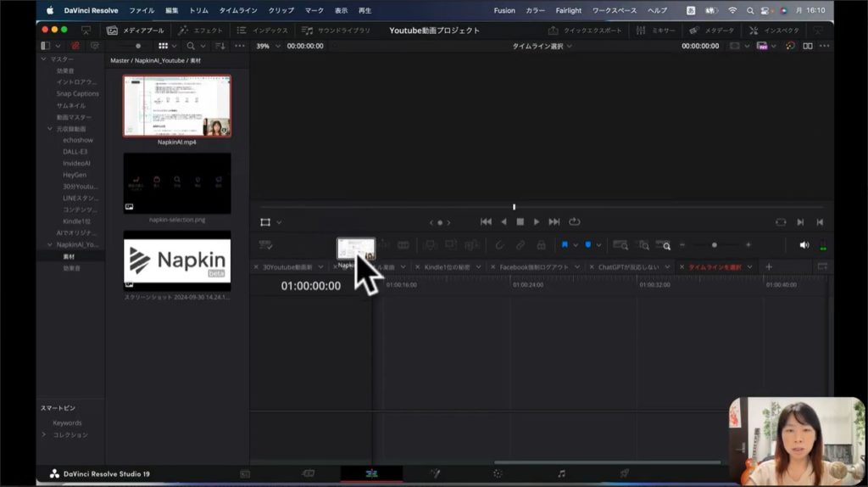Click the blue marker icon in timeline toolbar
The height and width of the screenshot is (487, 868).
tap(587, 245)
